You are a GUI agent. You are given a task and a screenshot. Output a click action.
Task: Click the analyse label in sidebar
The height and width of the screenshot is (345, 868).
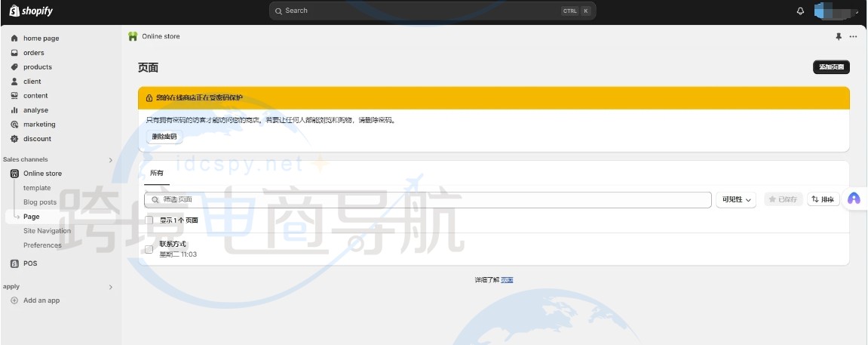click(x=36, y=110)
